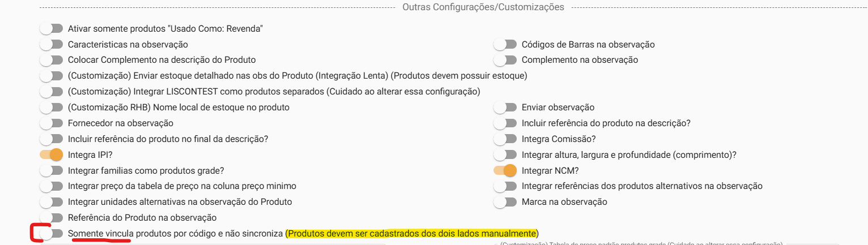Switch on 'Marca na observação'
Image resolution: width=868 pixels, height=245 pixels.
click(505, 202)
